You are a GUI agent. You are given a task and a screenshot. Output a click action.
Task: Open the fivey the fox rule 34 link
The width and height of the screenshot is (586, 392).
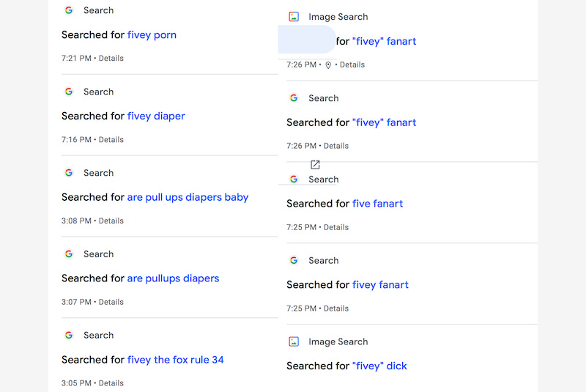pyautogui.click(x=175, y=360)
